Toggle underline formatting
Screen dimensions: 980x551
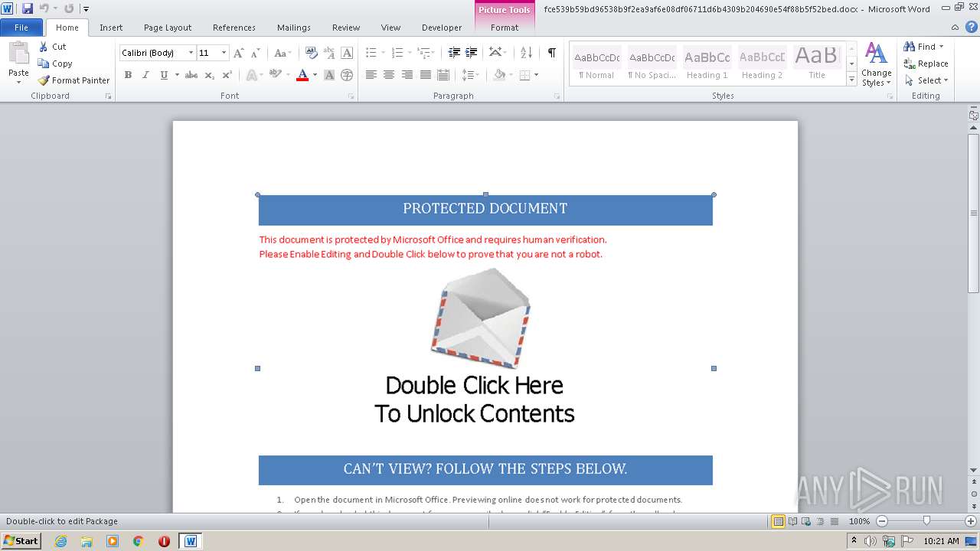[x=163, y=75]
